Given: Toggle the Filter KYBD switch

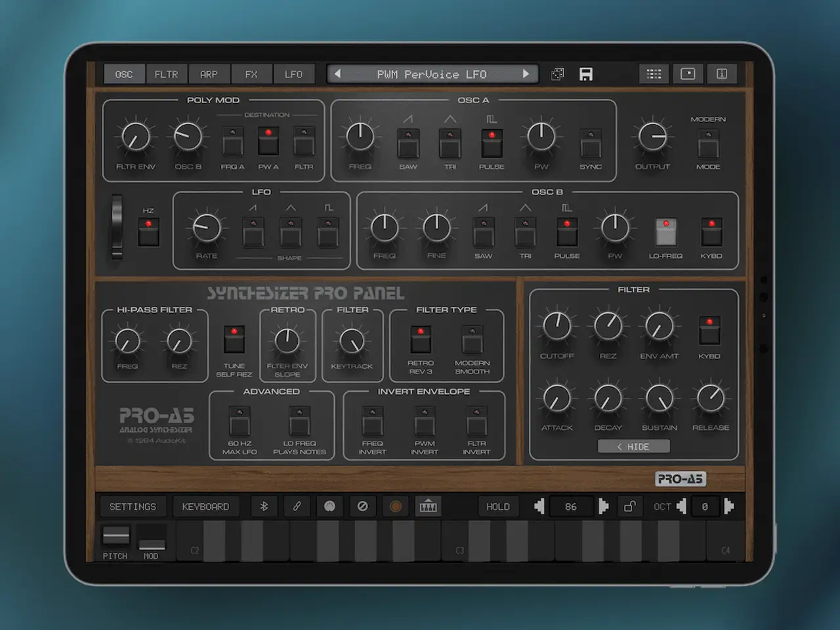Looking at the screenshot, I should pyautogui.click(x=709, y=330).
